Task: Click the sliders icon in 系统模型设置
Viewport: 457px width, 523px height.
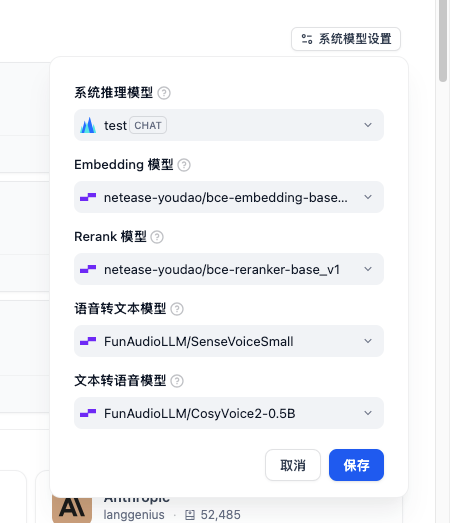Action: [x=307, y=39]
